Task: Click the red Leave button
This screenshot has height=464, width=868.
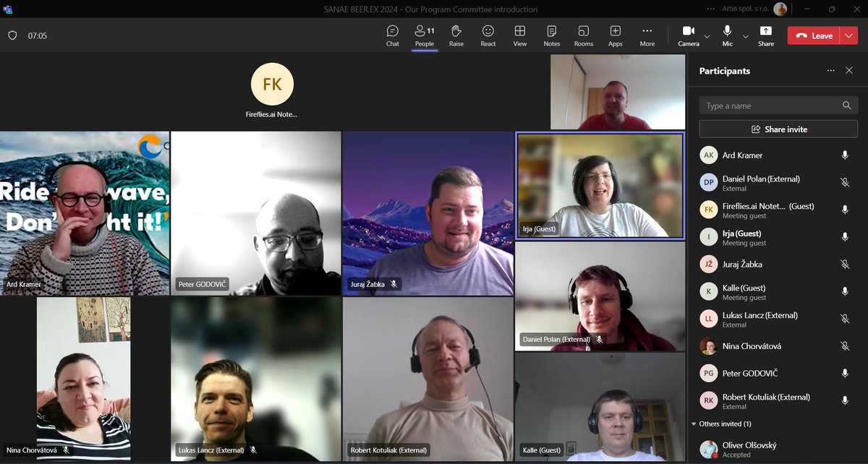Action: coord(816,35)
